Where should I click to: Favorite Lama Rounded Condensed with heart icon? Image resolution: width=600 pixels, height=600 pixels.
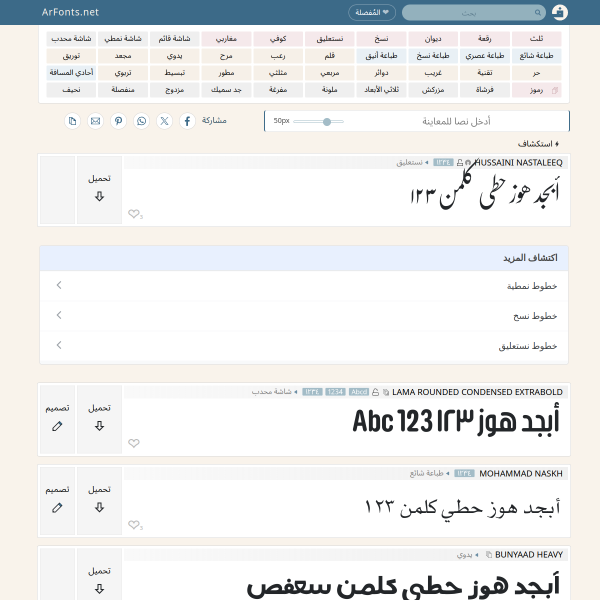point(134,443)
